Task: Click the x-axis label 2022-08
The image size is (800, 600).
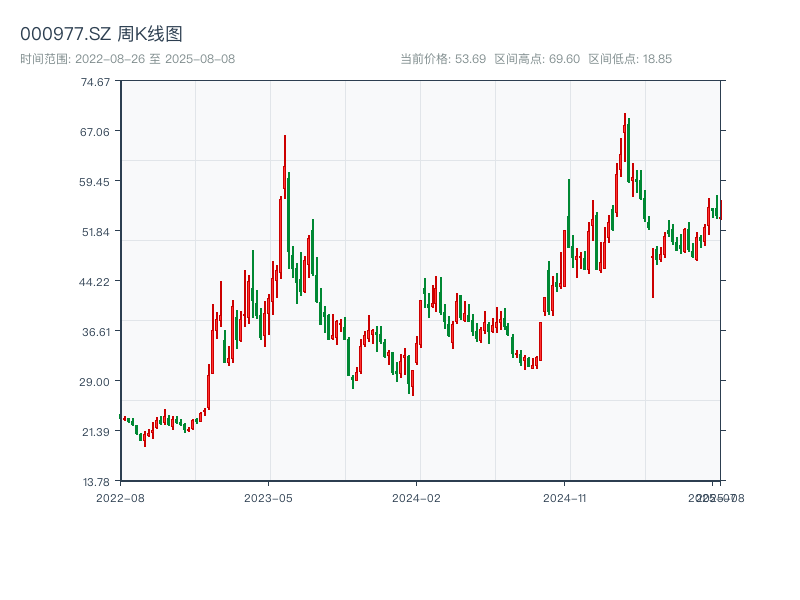Action: click(x=120, y=498)
